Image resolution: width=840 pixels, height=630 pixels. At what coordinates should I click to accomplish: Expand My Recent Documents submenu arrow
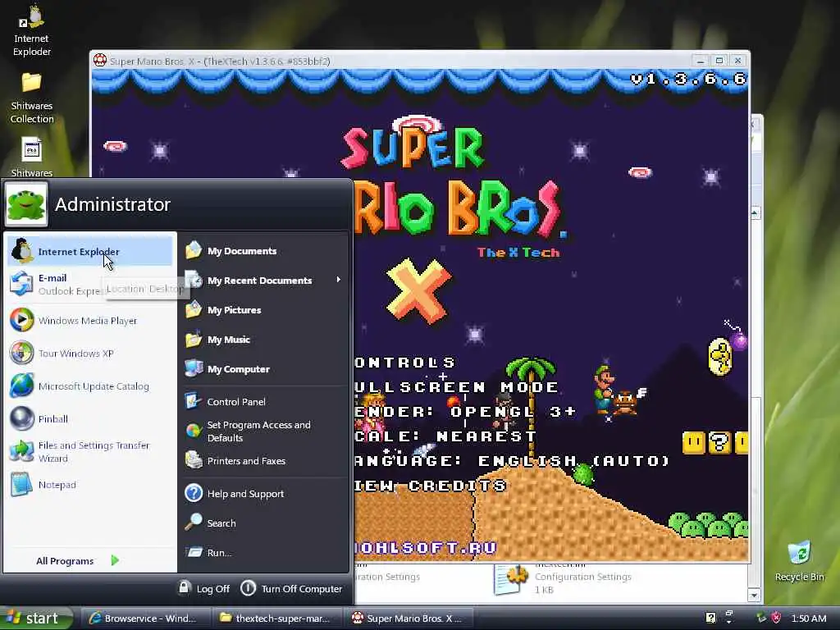pos(338,280)
